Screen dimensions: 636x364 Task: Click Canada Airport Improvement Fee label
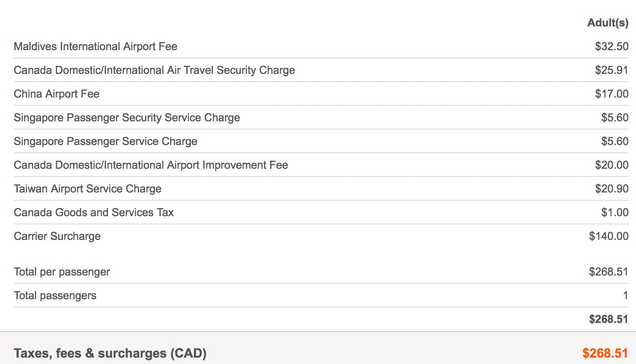151,165
